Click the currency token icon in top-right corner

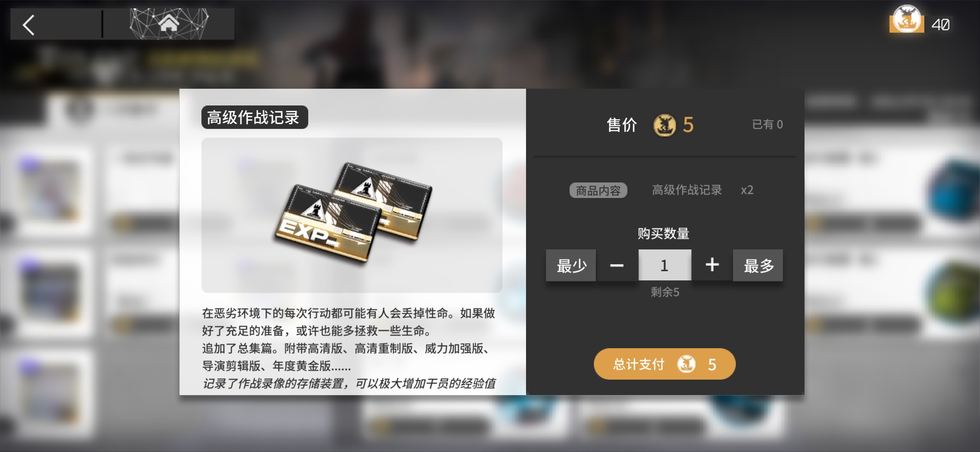[x=907, y=20]
